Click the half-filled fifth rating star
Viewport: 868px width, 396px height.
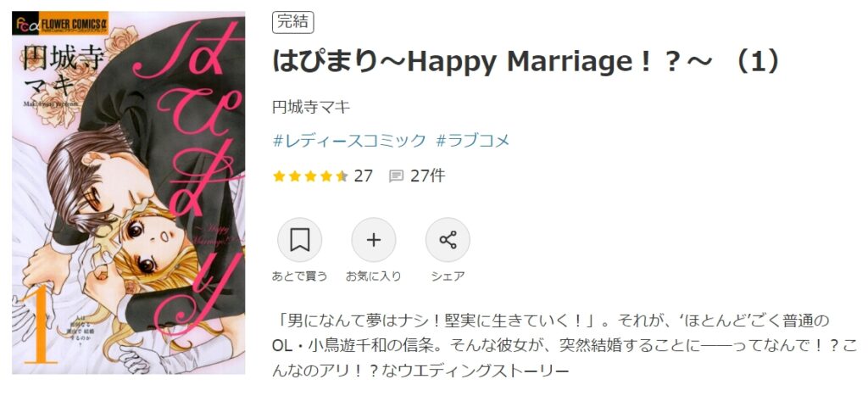coord(342,176)
